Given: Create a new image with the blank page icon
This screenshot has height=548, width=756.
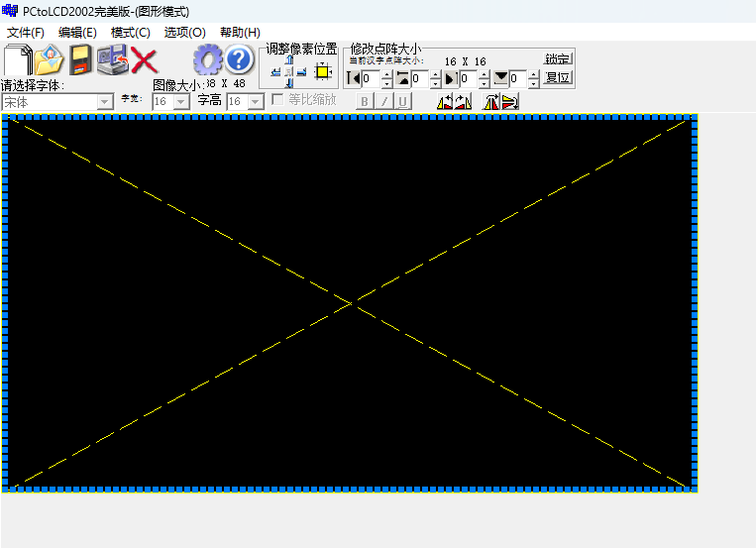Looking at the screenshot, I should pos(18,59).
